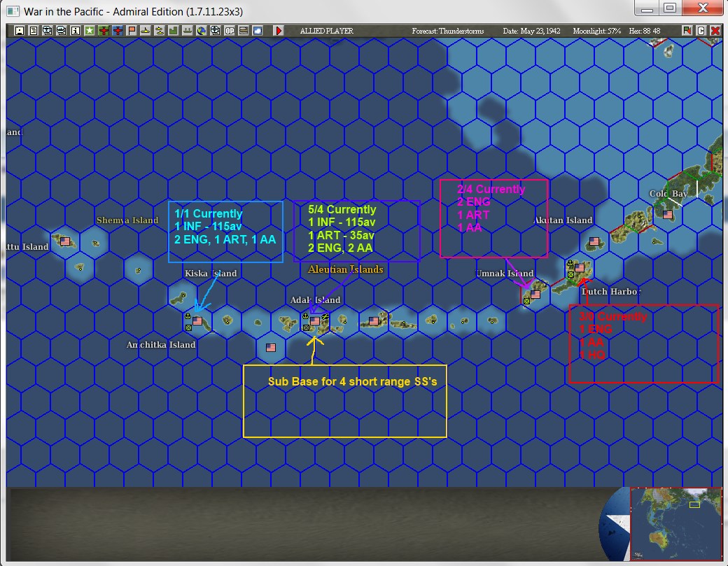Click the globe toolbar icon
The image size is (728, 566).
click(x=202, y=31)
